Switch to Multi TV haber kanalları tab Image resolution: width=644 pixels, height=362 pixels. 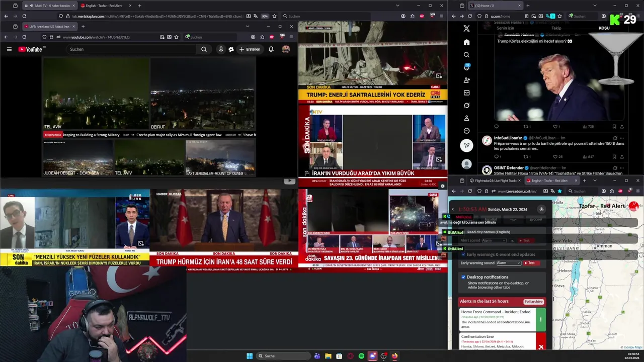50,6
